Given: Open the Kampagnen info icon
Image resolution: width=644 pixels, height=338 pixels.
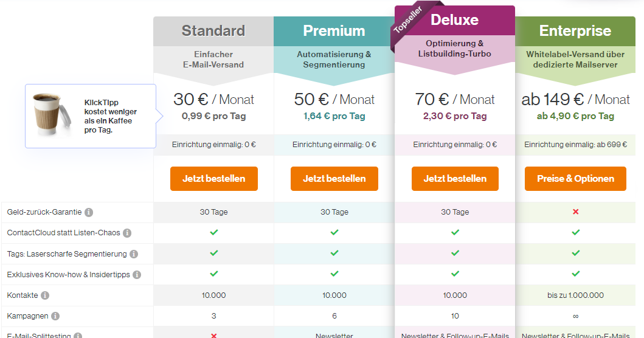Looking at the screenshot, I should 55,316.
